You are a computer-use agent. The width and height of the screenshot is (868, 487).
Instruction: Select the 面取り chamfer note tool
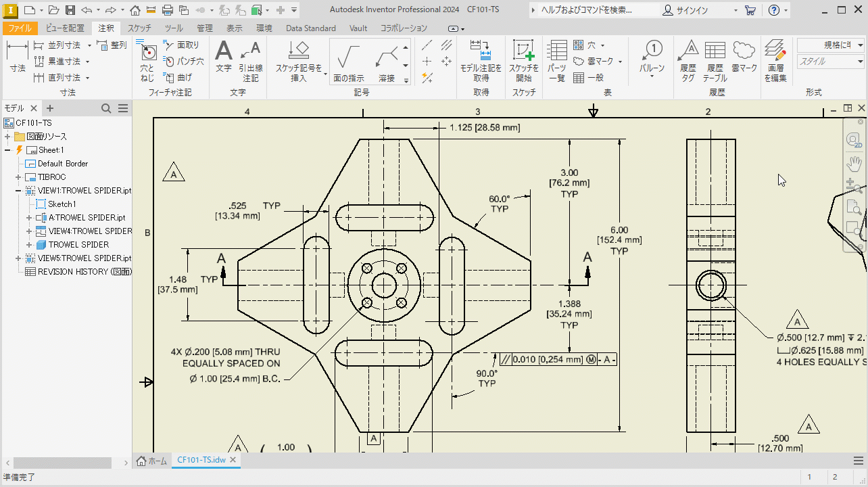[x=181, y=45]
